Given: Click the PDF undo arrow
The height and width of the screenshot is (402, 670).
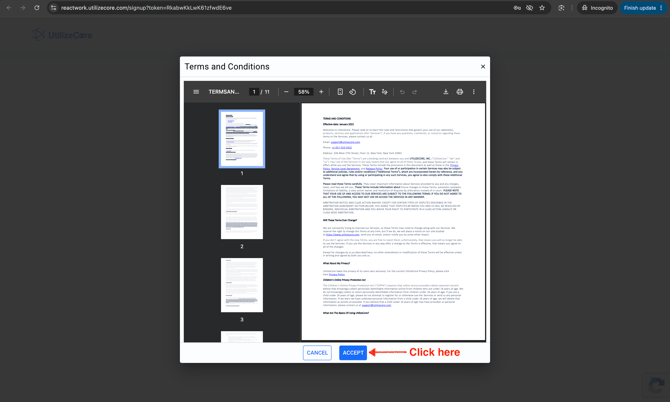Looking at the screenshot, I should click(402, 92).
